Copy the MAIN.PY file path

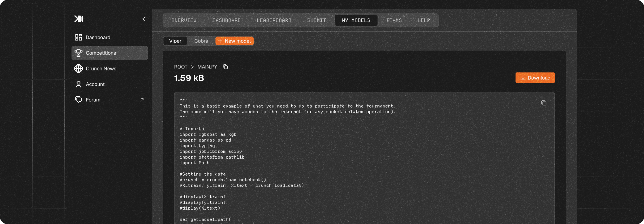[x=225, y=67]
